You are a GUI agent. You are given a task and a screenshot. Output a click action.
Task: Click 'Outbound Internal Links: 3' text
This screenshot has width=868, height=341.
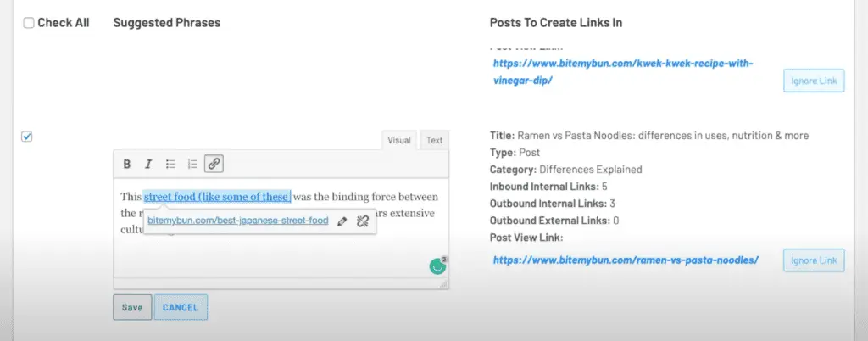(x=553, y=204)
